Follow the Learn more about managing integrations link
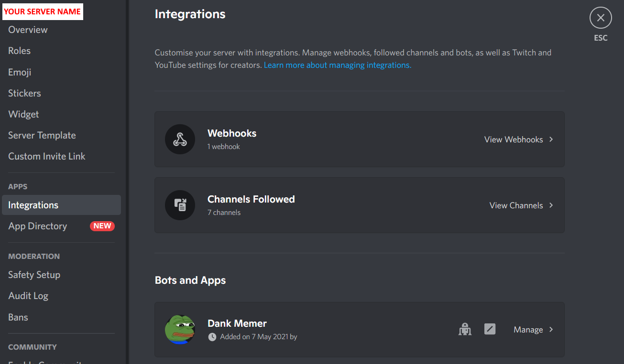This screenshot has height=364, width=624. tap(337, 65)
